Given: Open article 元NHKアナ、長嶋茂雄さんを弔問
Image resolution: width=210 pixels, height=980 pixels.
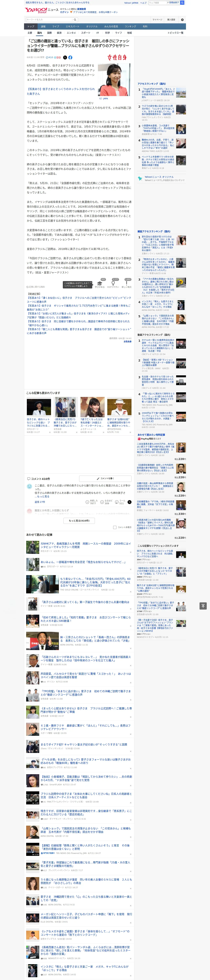Looking at the screenshot, I should coord(86,545).
